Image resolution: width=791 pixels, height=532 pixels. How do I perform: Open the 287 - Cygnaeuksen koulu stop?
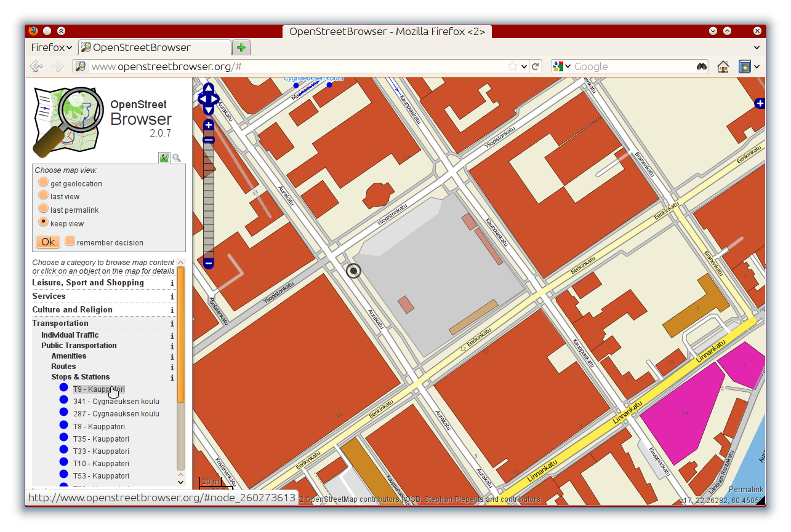pyautogui.click(x=116, y=414)
